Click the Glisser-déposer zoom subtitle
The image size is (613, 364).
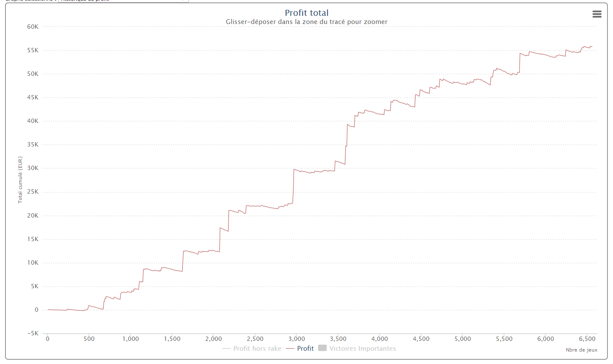306,22
